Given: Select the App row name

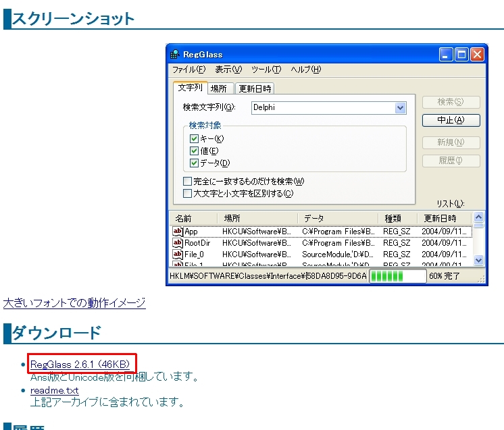Looking at the screenshot, I should point(191,232).
